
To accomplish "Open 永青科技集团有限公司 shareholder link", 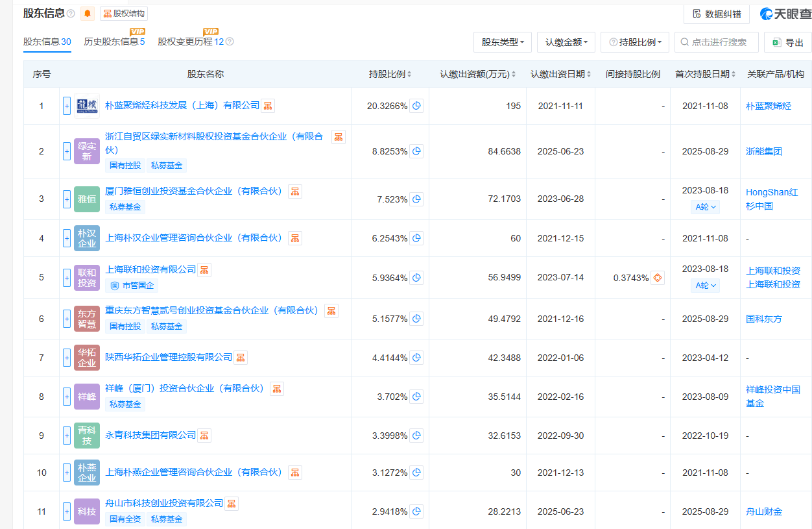I will click(x=150, y=436).
